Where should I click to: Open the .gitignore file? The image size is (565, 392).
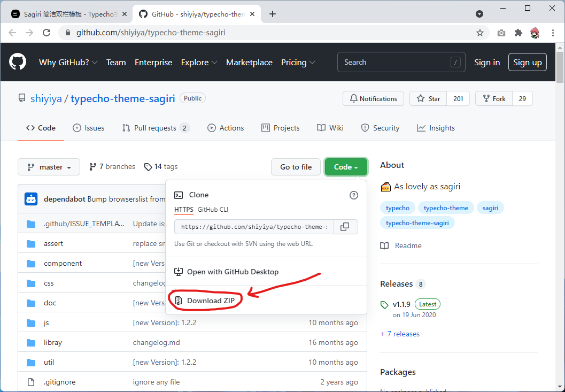pyautogui.click(x=59, y=382)
